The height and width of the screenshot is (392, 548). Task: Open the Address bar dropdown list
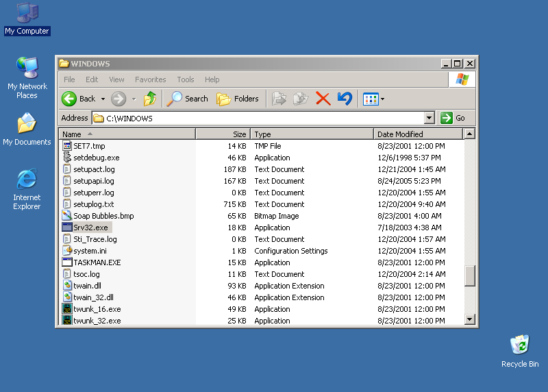tap(429, 118)
